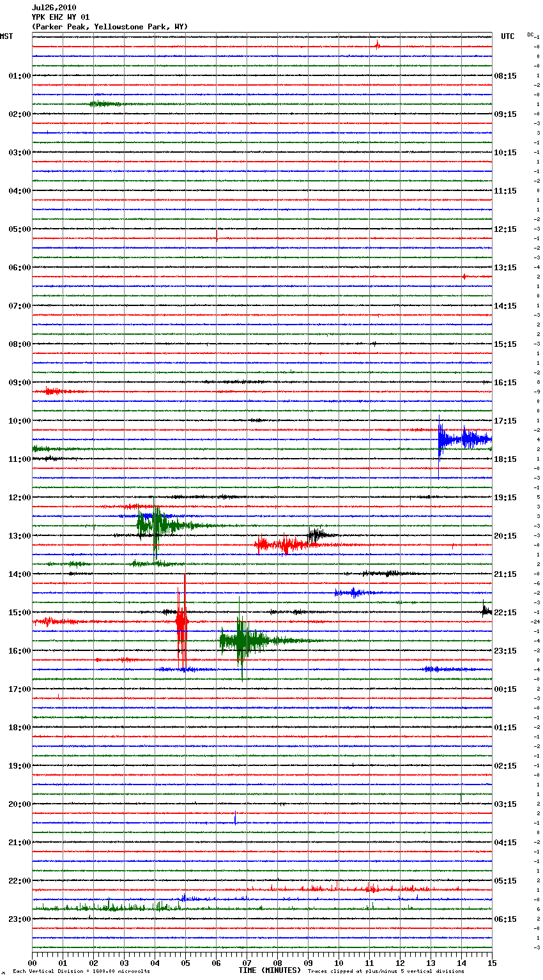Select the 16:00 MST time label

coord(19,651)
